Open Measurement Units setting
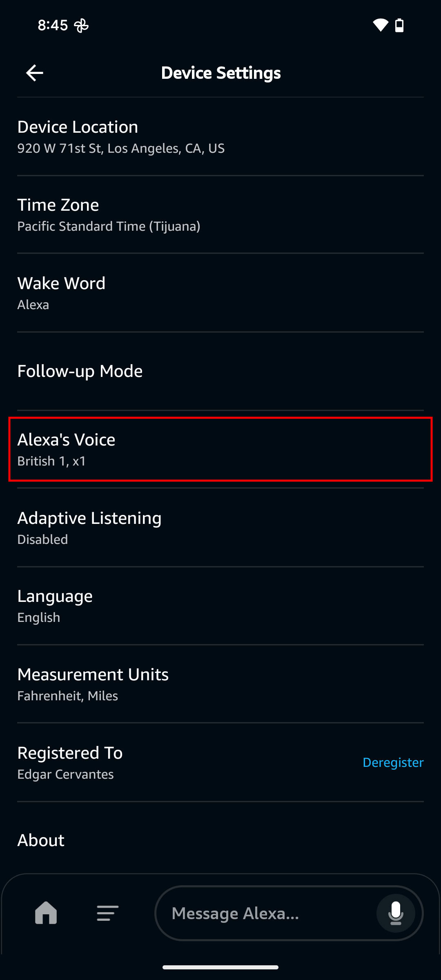This screenshot has width=441, height=980. [220, 684]
